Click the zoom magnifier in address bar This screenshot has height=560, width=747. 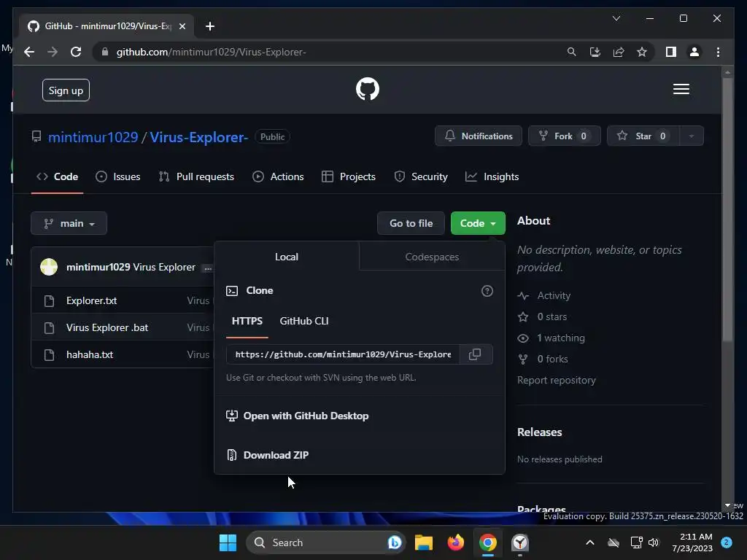click(x=572, y=52)
